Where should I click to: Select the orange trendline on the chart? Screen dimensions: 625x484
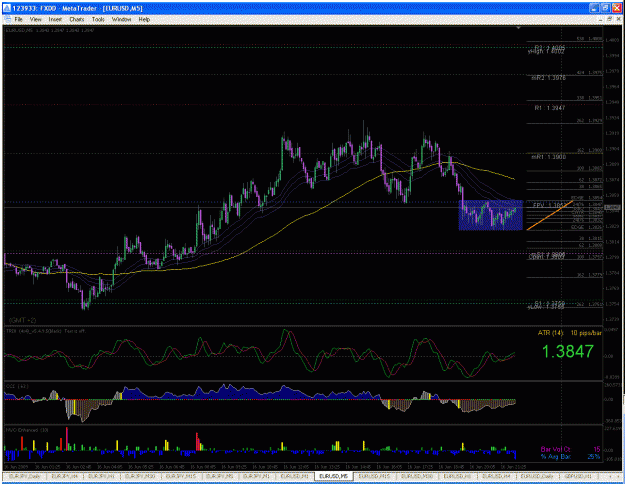tap(550, 215)
